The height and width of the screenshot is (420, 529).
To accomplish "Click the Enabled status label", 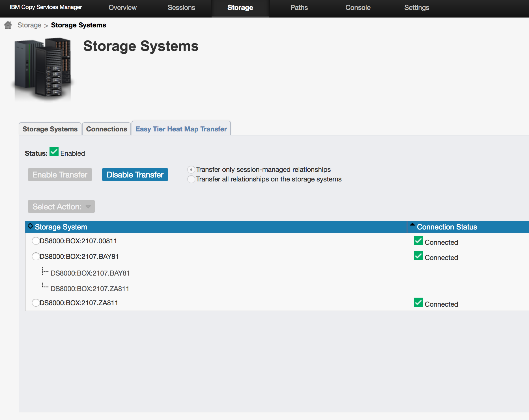I will click(x=73, y=153).
